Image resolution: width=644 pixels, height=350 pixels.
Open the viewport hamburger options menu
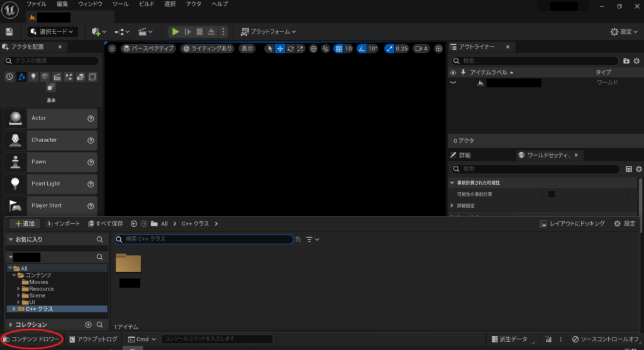point(112,48)
